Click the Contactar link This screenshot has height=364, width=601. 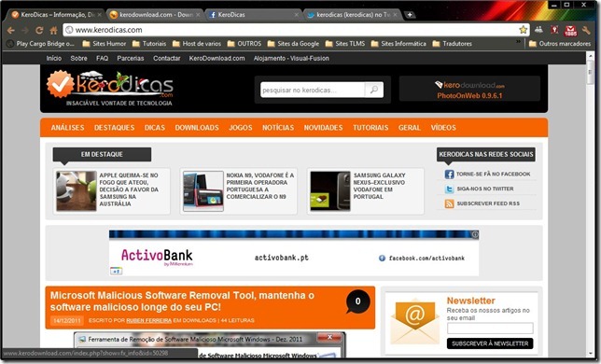point(167,58)
